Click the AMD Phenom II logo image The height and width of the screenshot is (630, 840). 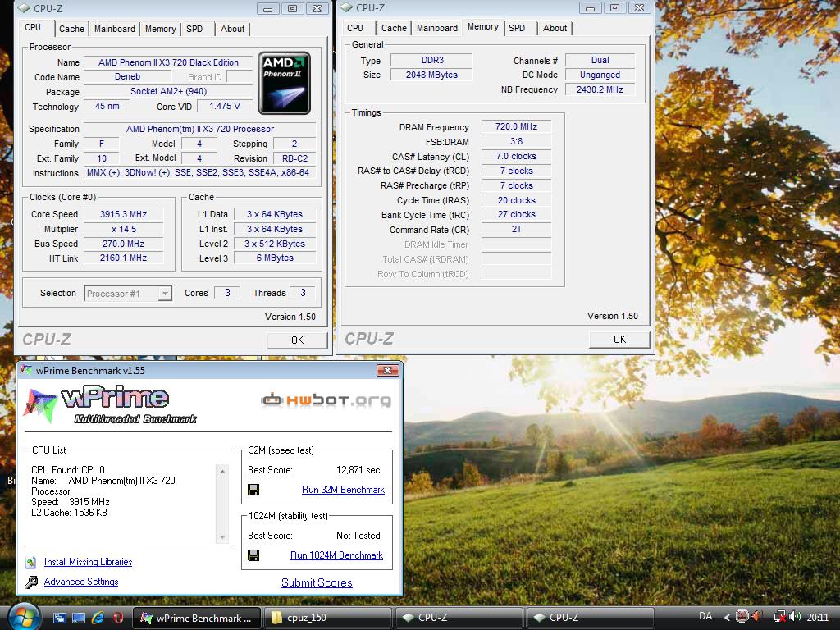(285, 83)
